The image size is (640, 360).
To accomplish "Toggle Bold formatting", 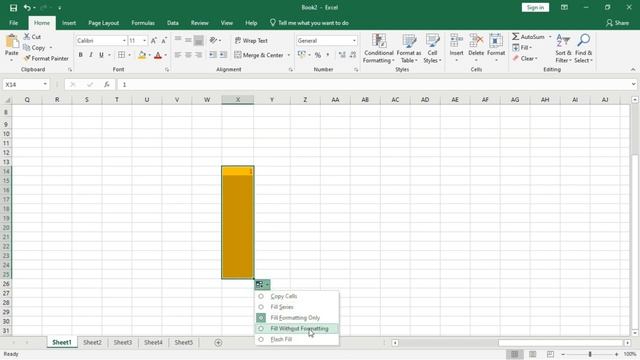I will (x=80, y=55).
